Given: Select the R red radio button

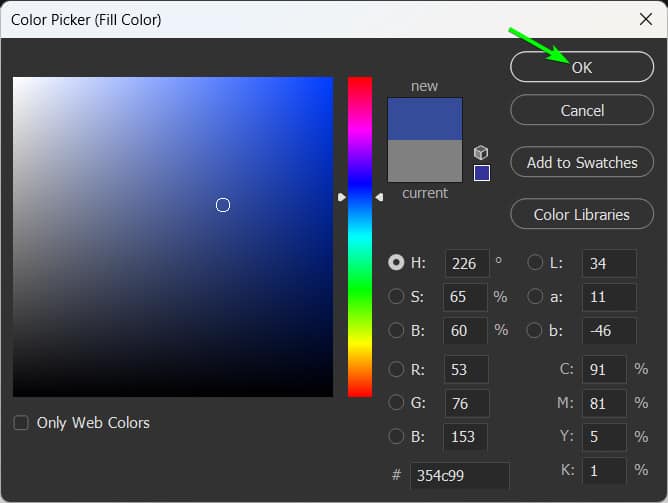Looking at the screenshot, I should 396,369.
